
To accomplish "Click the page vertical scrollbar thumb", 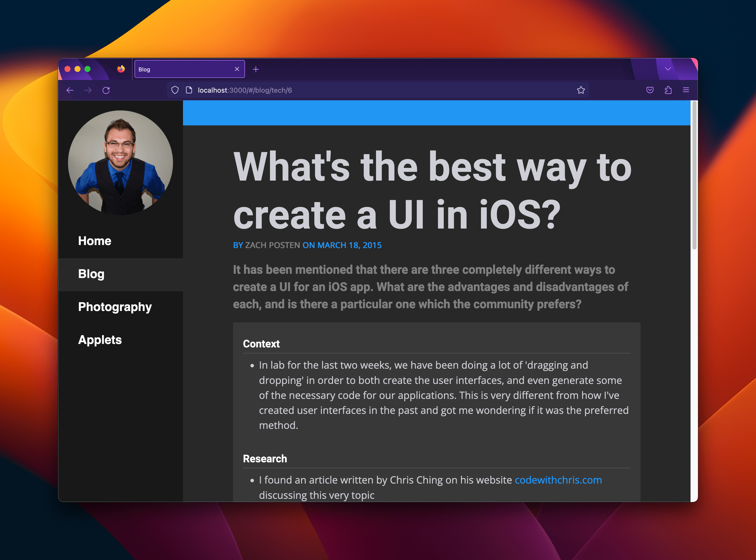I will pyautogui.click(x=694, y=175).
